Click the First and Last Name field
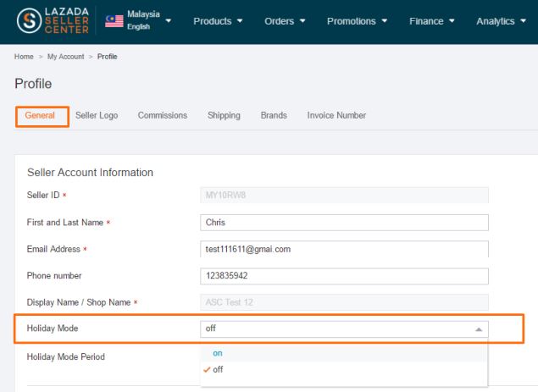 (x=344, y=223)
